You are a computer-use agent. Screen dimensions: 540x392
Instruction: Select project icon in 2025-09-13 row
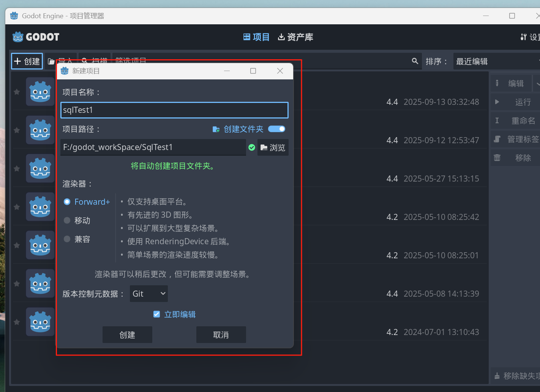(40, 92)
